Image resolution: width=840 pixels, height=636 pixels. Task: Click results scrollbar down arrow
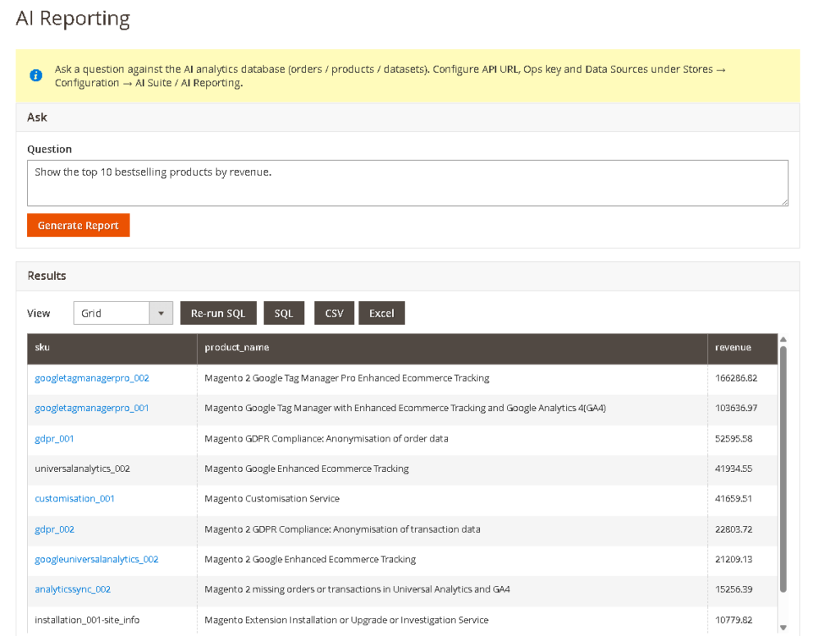(x=783, y=628)
